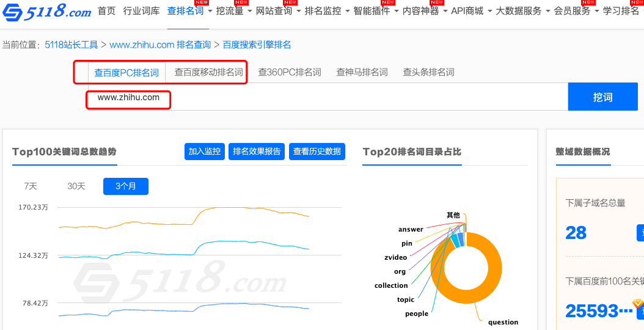644x330 pixels.
Task: Click the 25593 keyword count value
Action: pos(599,311)
